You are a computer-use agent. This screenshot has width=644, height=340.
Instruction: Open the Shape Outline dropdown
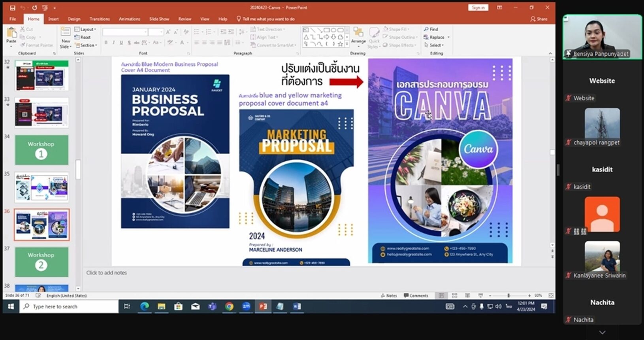click(x=400, y=37)
